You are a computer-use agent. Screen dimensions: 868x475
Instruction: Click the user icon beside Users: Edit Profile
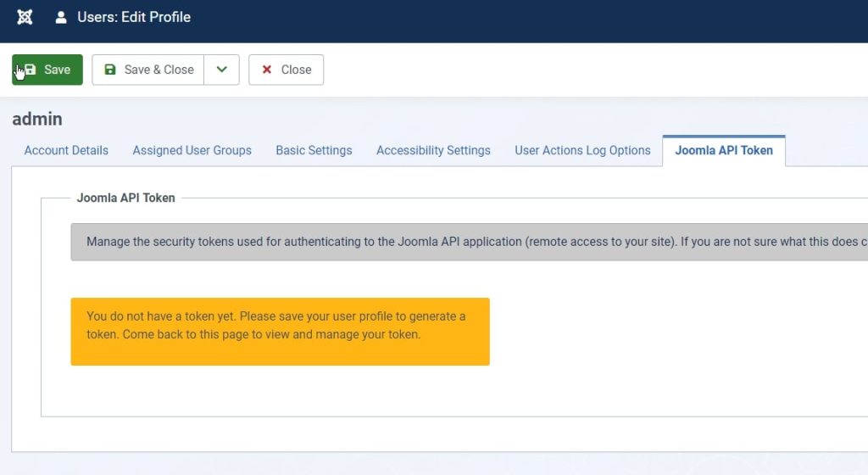point(61,17)
